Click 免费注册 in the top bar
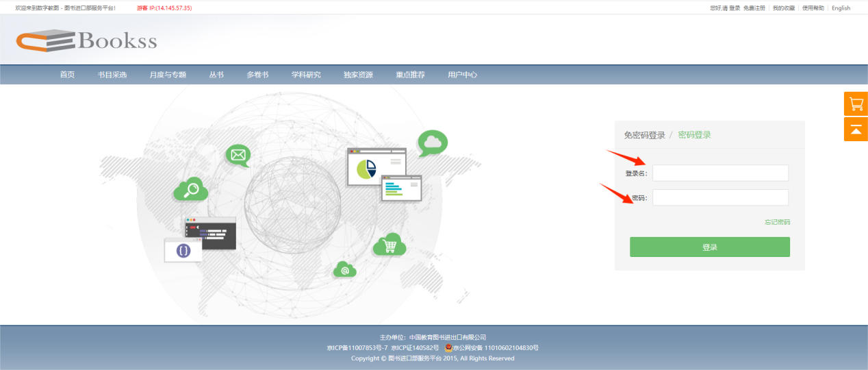Viewport: 868px width, 370px height. point(754,8)
